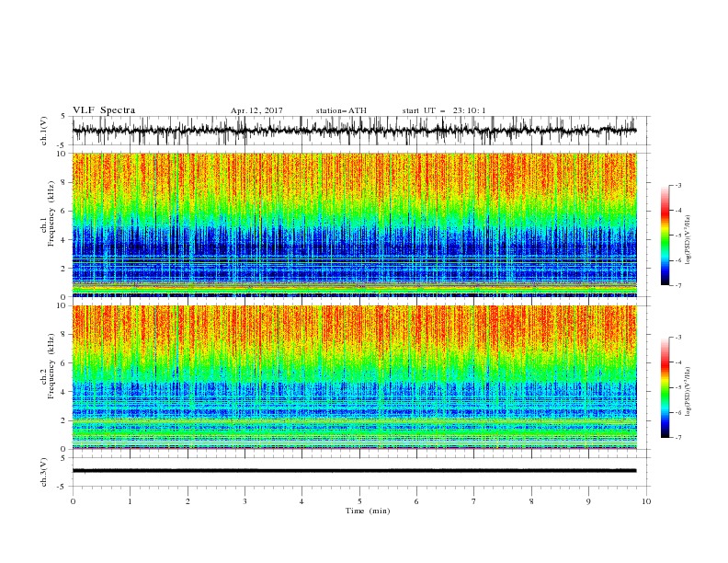Select ch.2 colorbar "log(PSD)(V²/Hz)" label
Image resolution: width=728 pixels, height=563 pixels.
[x=688, y=392]
